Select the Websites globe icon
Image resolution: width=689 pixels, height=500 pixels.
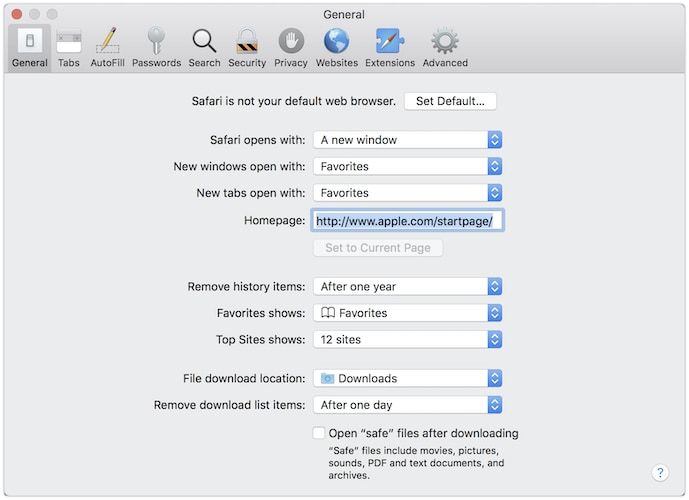pyautogui.click(x=337, y=48)
